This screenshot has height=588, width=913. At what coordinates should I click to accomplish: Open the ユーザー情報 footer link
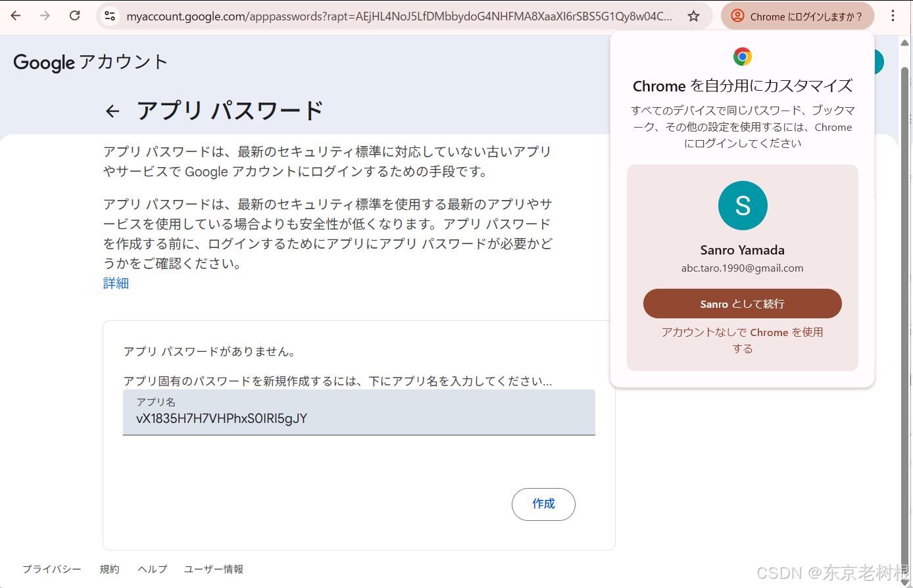(214, 569)
